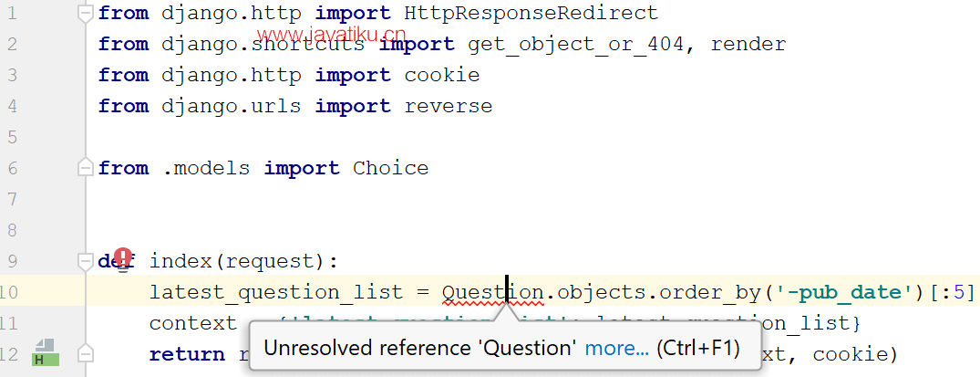Viewport: 980px width, 377px height.
Task: Click the Choice model import
Action: click(390, 168)
